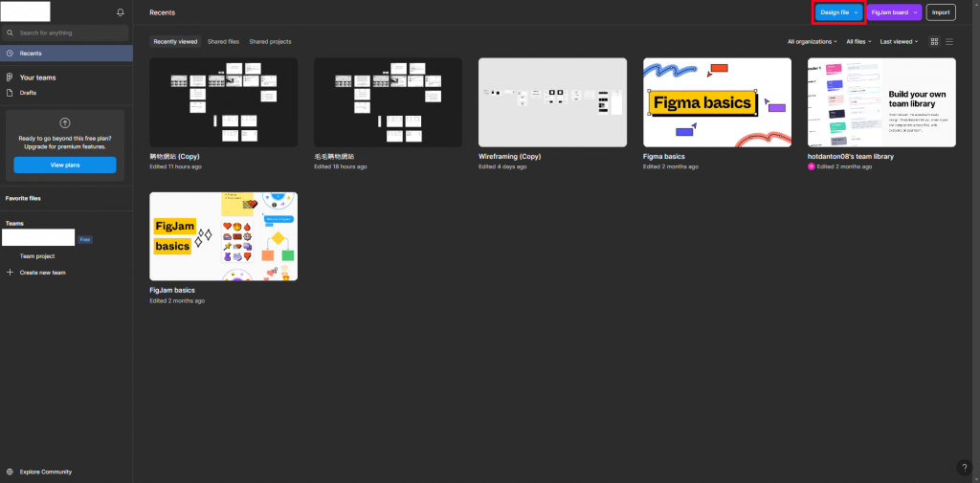The image size is (980, 483).
Task: Open Drafts in the sidebar
Action: (28, 93)
